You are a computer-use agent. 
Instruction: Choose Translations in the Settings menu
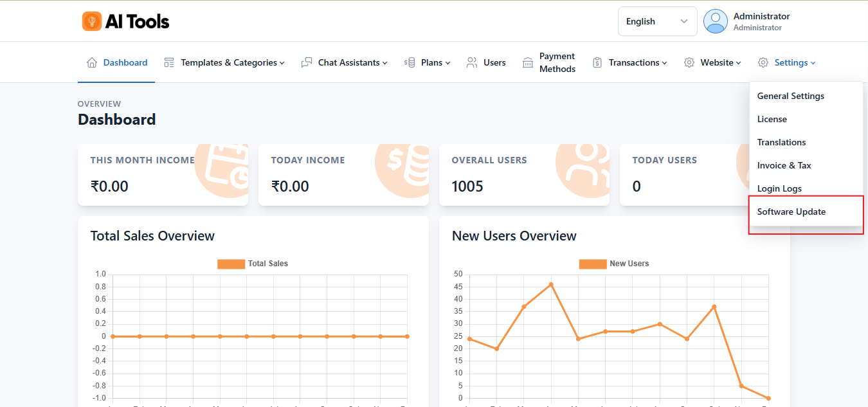pos(781,142)
